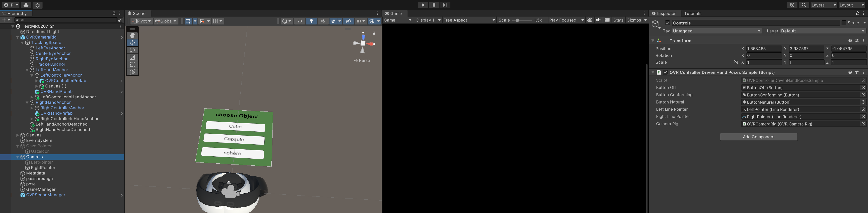Open the Scene view options menu
The height and width of the screenshot is (213, 868).
pos(377,13)
